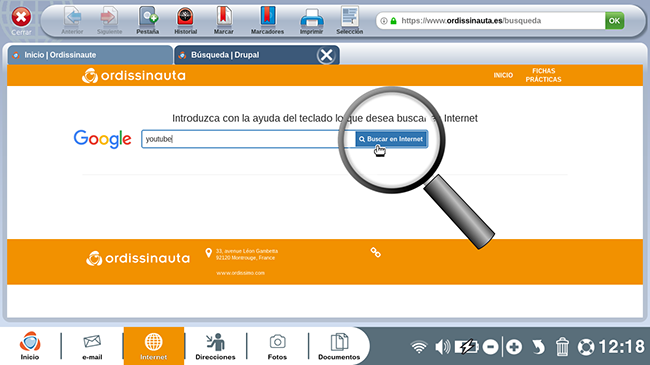
Task: Toggle the speaker volume icon
Action: (442, 347)
